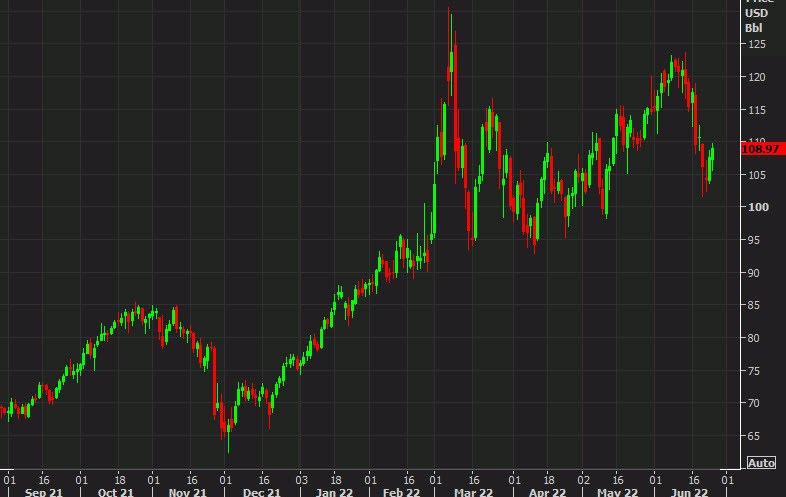Click the 70 price axis label
The width and height of the screenshot is (786, 497).
point(753,403)
